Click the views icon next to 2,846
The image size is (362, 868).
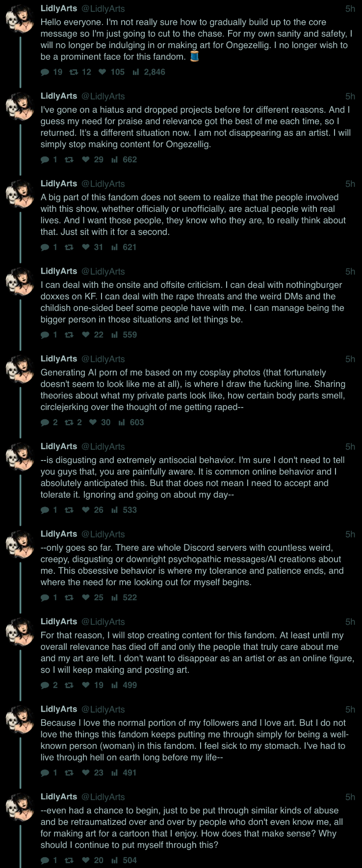pyautogui.click(x=136, y=72)
